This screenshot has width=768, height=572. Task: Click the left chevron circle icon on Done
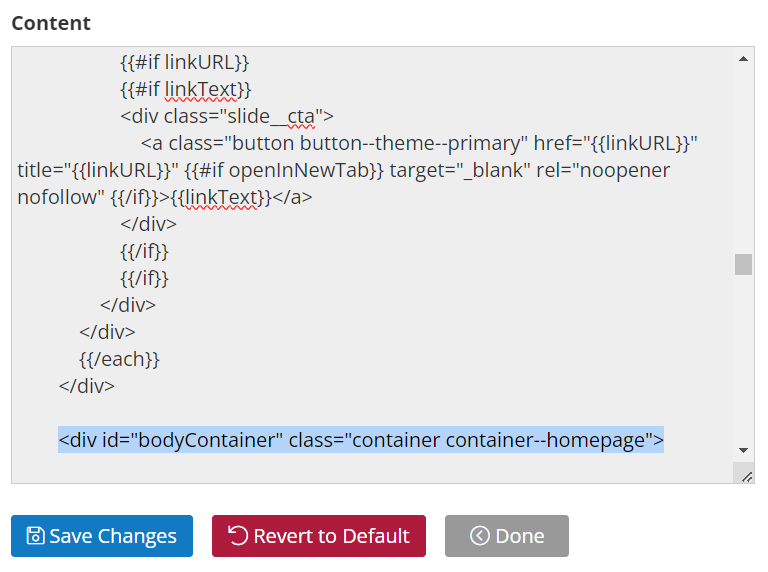[480, 536]
